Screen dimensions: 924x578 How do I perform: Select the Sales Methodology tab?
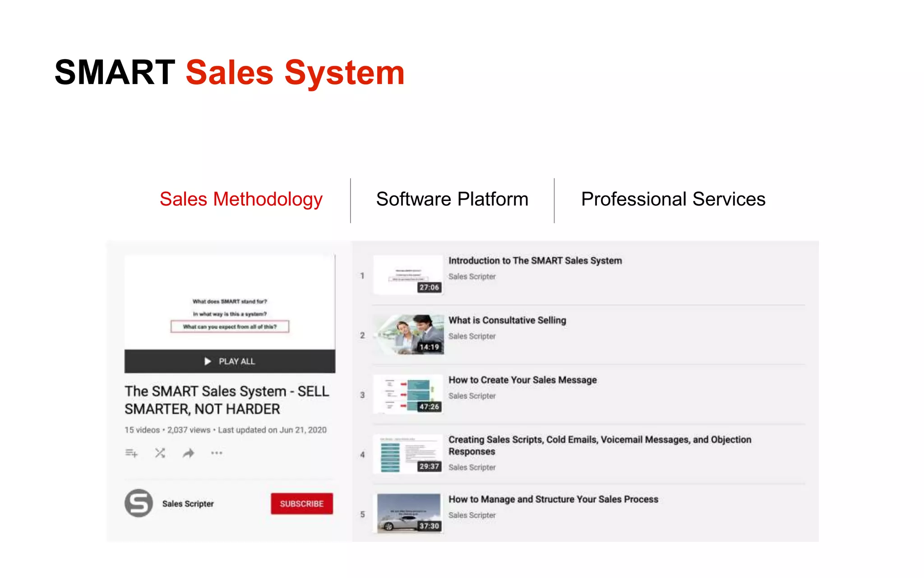[241, 199]
